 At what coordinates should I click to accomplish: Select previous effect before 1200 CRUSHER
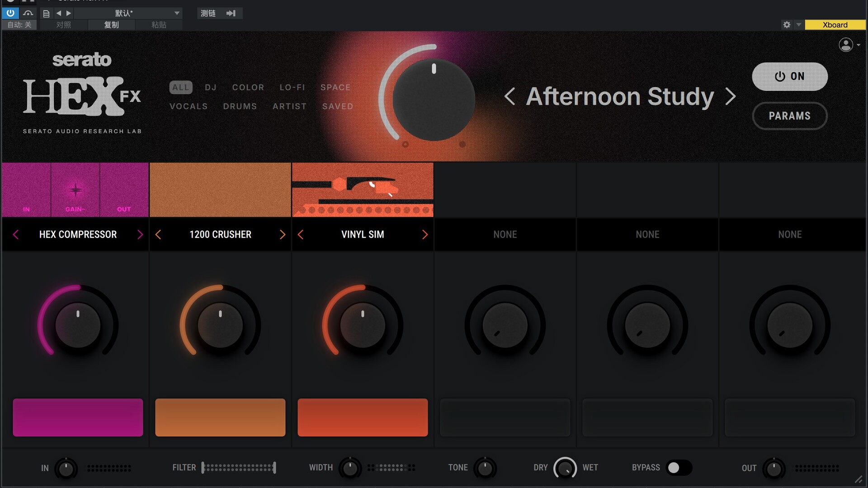tap(158, 235)
